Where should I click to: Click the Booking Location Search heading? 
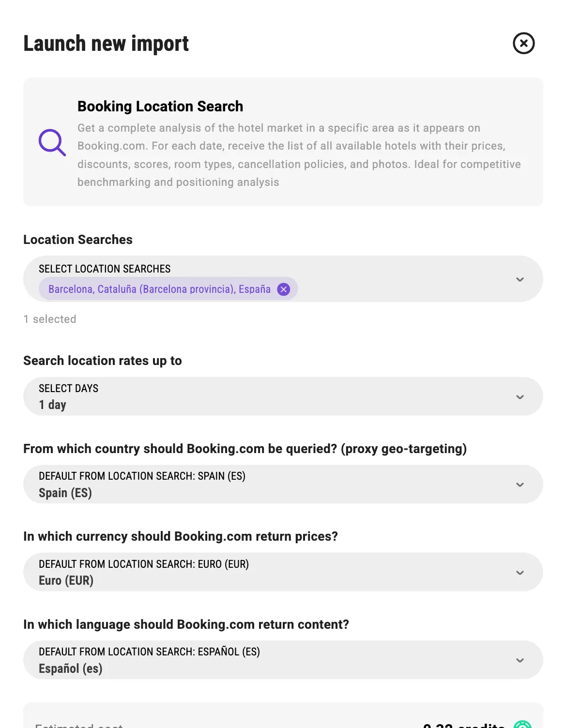click(160, 106)
